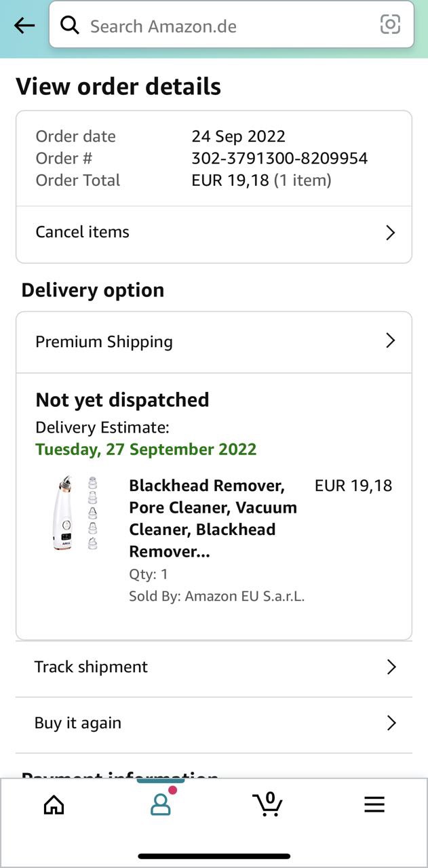Open the Track shipment chevron
Image resolution: width=428 pixels, height=868 pixels.
pyautogui.click(x=391, y=667)
